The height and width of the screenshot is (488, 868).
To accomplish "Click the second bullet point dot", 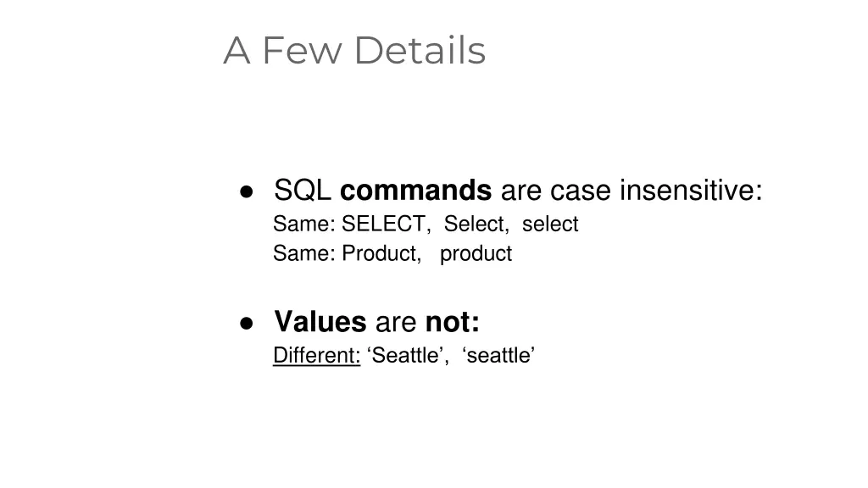I will [247, 323].
